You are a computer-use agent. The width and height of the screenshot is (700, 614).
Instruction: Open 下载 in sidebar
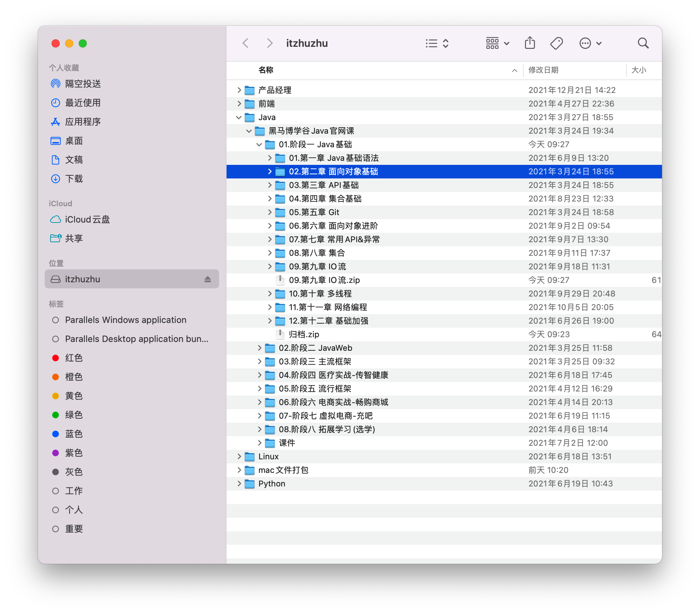[x=132, y=178]
